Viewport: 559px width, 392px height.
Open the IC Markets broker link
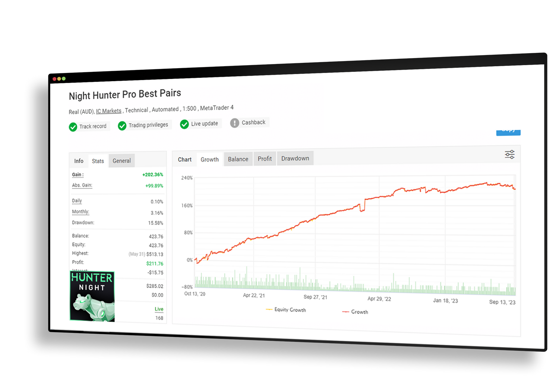pos(109,111)
